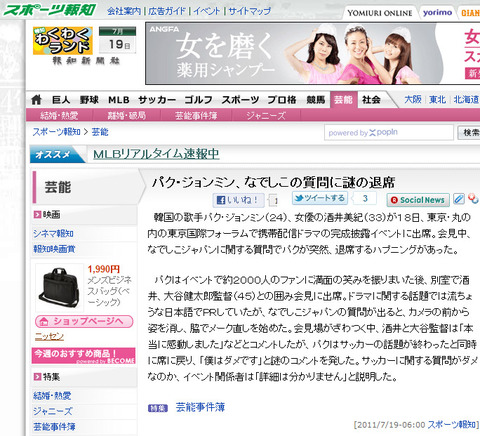Click the 映画 sidebar section heading

tap(51, 215)
